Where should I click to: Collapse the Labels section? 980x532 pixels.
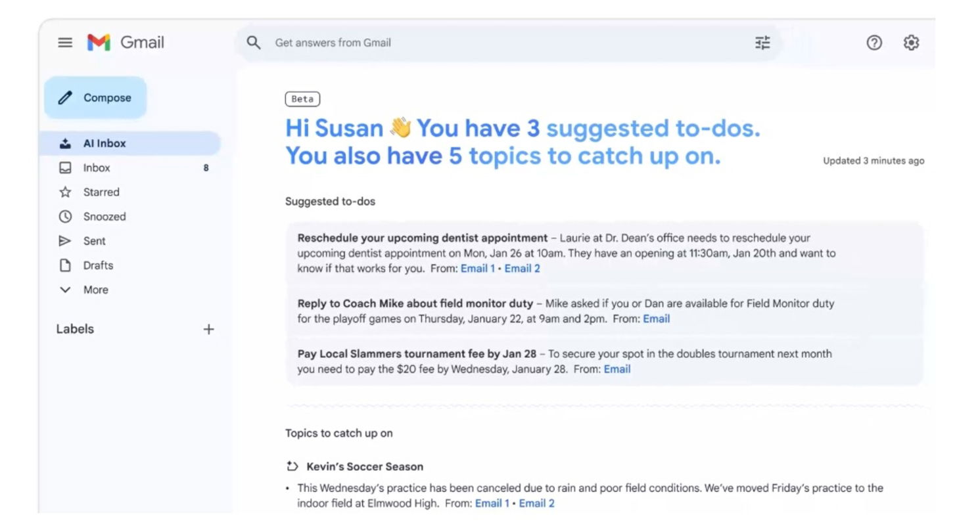tap(74, 329)
